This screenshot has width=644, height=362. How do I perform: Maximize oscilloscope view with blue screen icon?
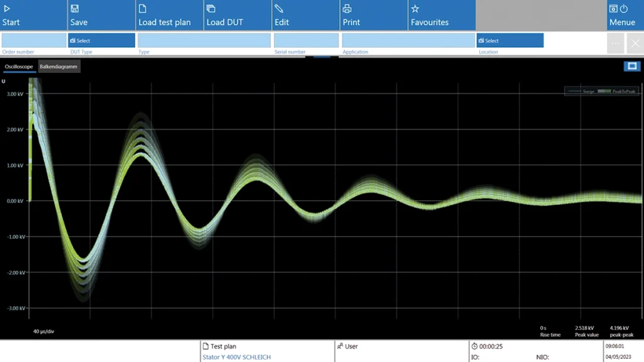click(x=632, y=67)
